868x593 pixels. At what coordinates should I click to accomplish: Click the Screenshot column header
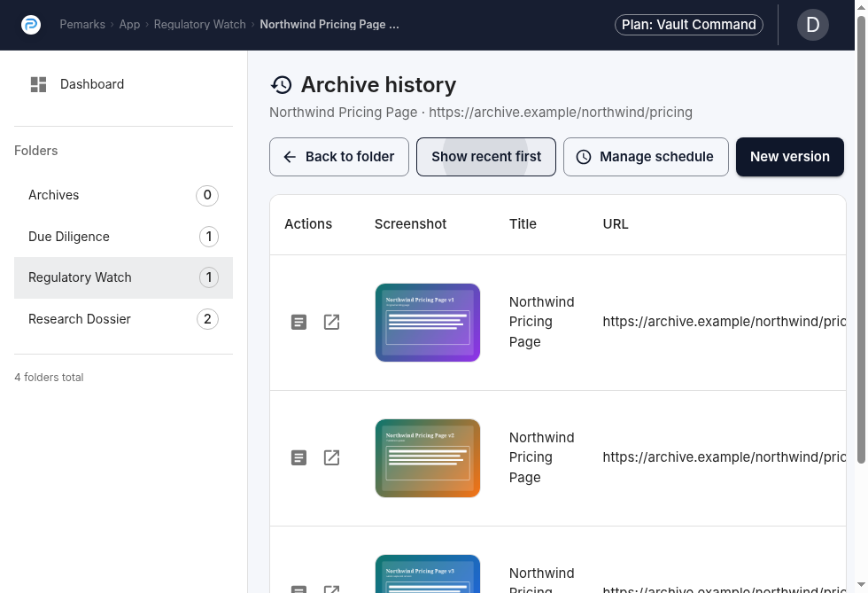(x=410, y=224)
